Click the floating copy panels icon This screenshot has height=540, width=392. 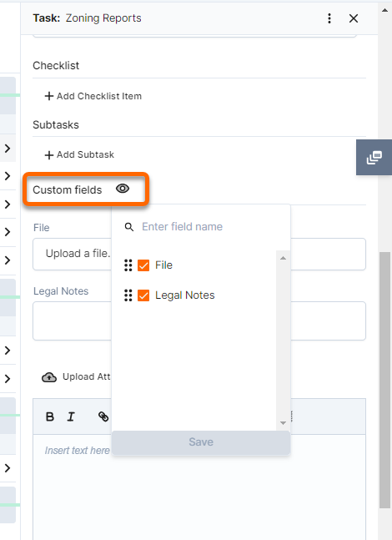pyautogui.click(x=374, y=158)
